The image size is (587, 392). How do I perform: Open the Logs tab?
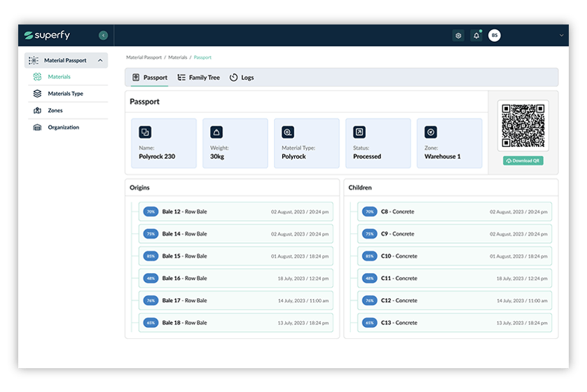tap(242, 78)
